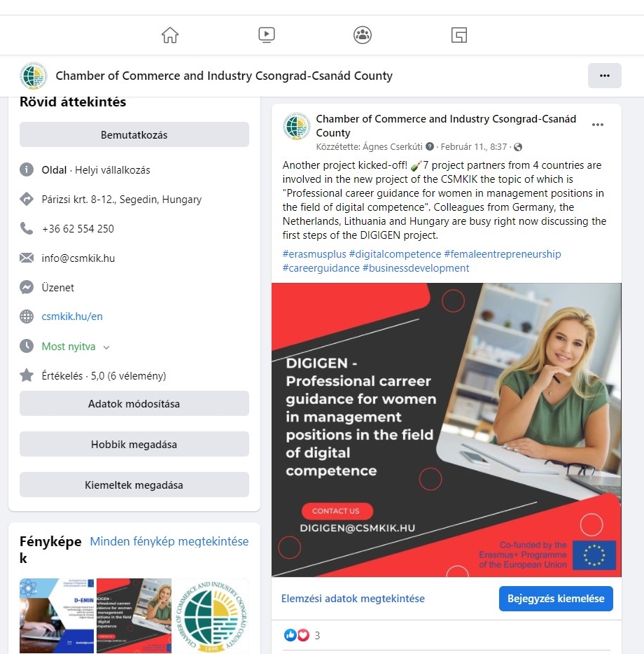This screenshot has width=644, height=654.
Task: Open the Facebook Home icon
Action: (x=170, y=35)
